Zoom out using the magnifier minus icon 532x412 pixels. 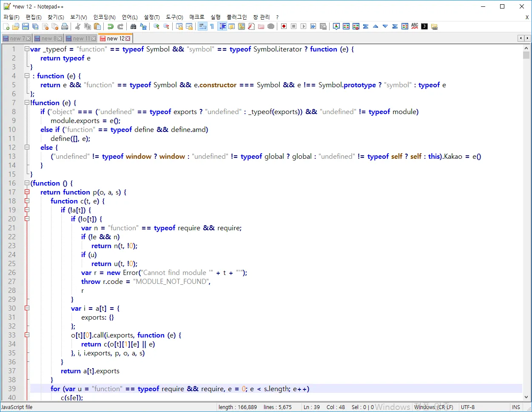(166, 26)
